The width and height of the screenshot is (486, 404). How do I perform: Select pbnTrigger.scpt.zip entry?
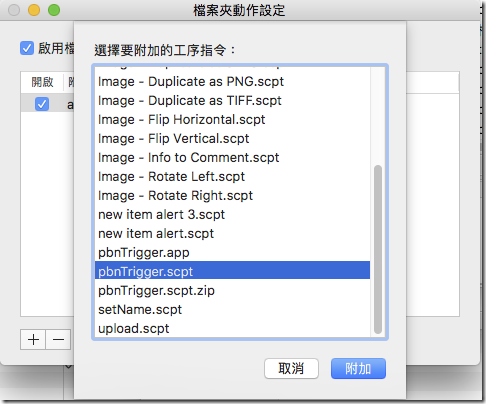(232, 290)
